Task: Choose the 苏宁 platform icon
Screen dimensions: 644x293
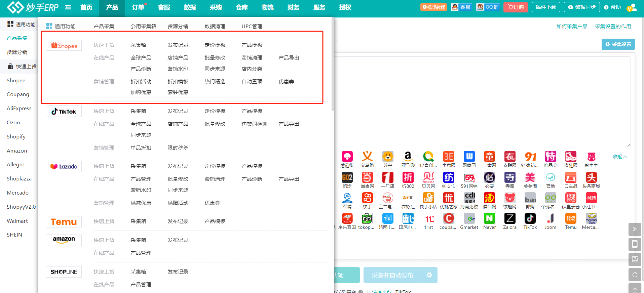Action: coord(388,157)
